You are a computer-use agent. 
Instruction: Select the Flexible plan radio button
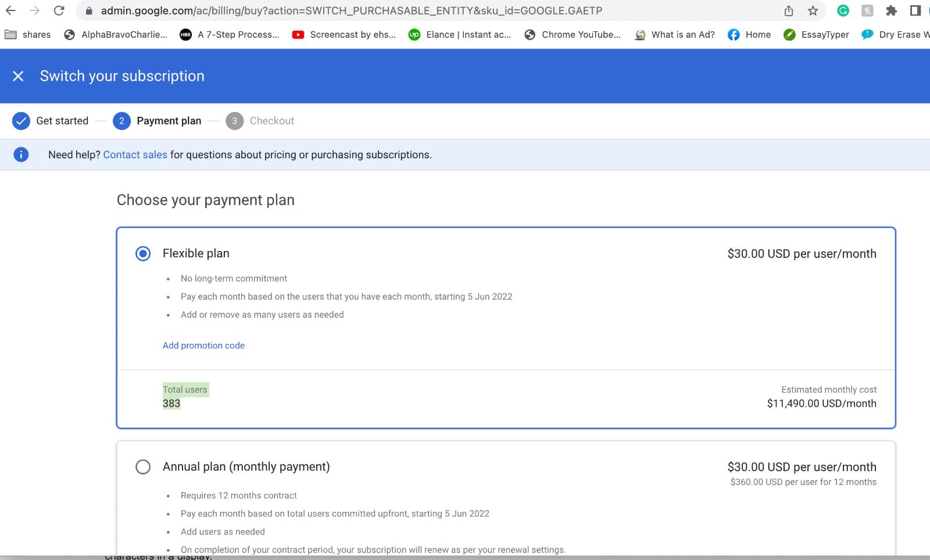pos(143,253)
